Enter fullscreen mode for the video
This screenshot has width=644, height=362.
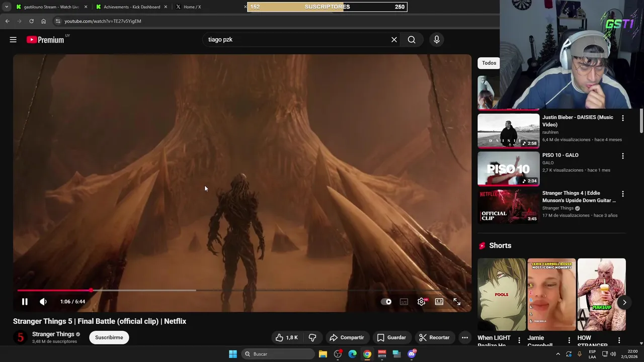coord(457,302)
